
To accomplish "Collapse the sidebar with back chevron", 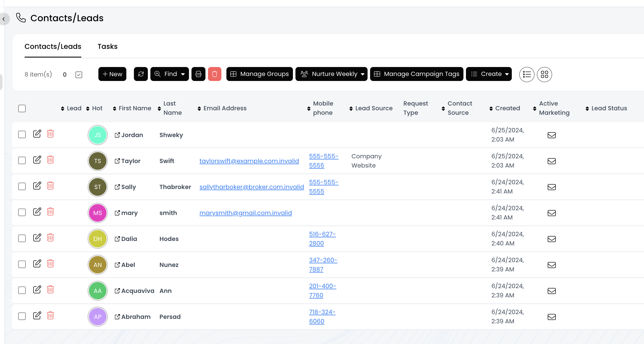I will click(x=4, y=19).
